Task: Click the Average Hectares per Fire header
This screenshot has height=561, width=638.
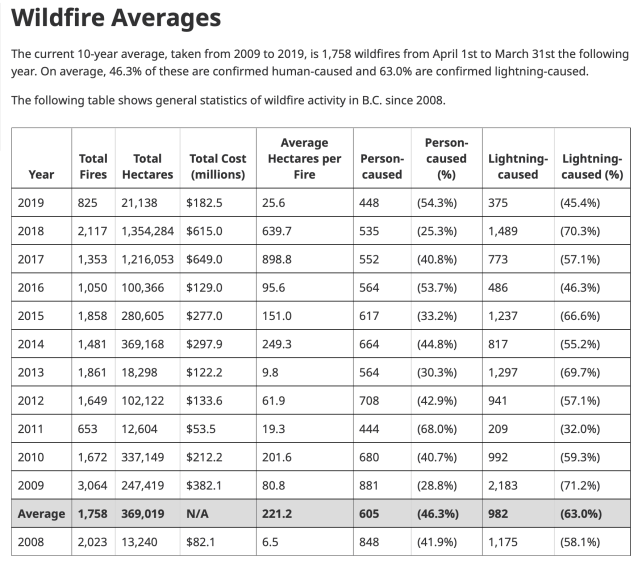Action: click(x=304, y=158)
